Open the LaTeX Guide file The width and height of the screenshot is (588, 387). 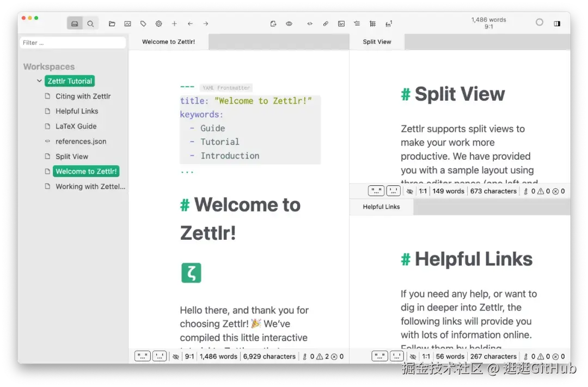click(x=76, y=126)
